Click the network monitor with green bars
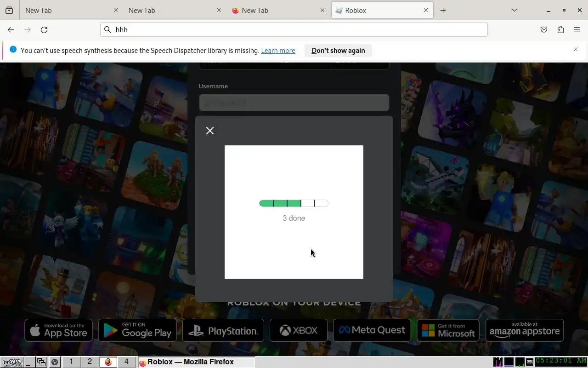 tap(520, 362)
